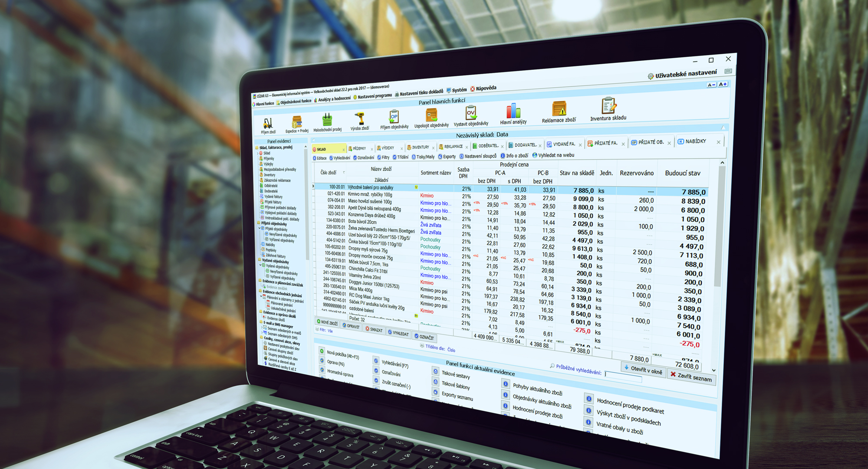
Task: Click Info o zboží toolbar item
Action: click(514, 156)
